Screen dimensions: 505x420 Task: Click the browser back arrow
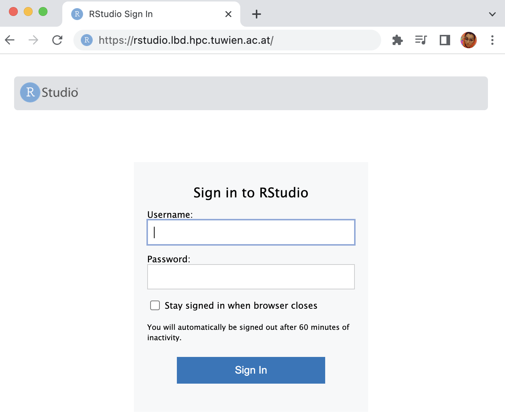(x=10, y=40)
